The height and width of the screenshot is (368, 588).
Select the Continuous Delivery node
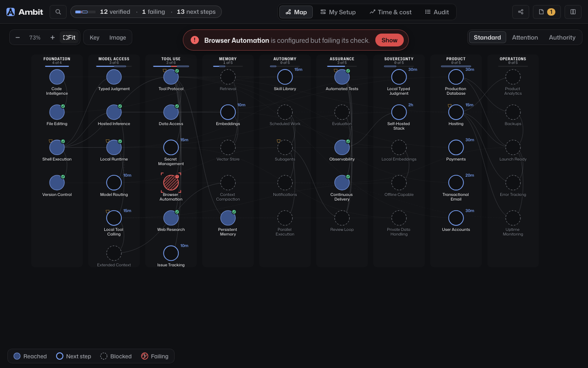pyautogui.click(x=342, y=183)
